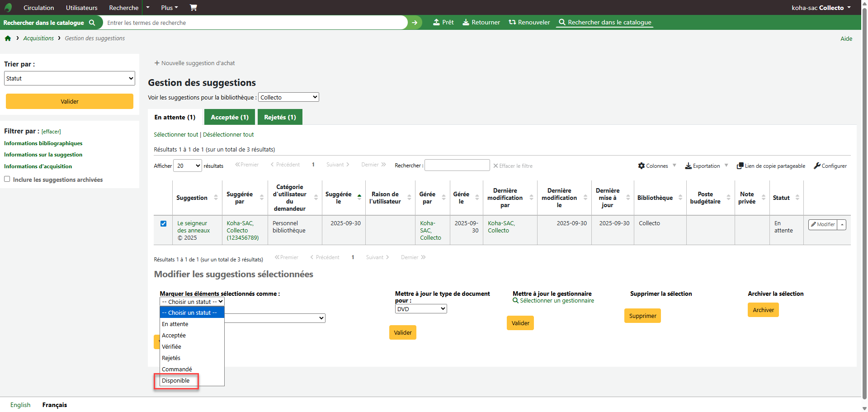Click Lien de copie partageable icon
868x412 pixels.
tap(740, 166)
